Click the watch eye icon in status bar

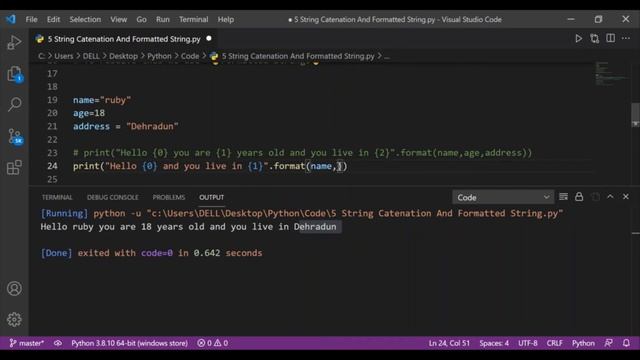tap(58, 343)
